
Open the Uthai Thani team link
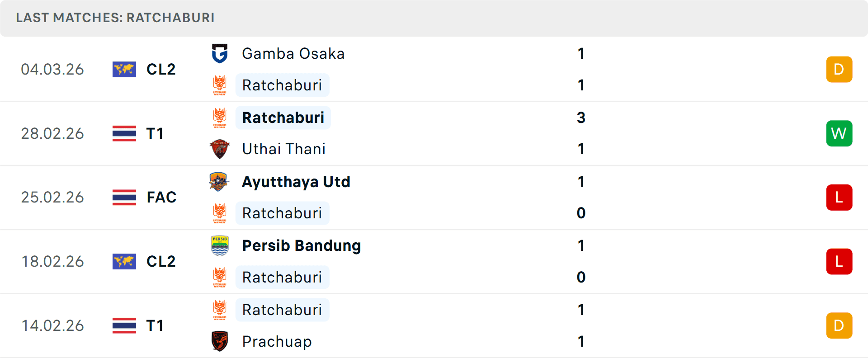pyautogui.click(x=283, y=149)
